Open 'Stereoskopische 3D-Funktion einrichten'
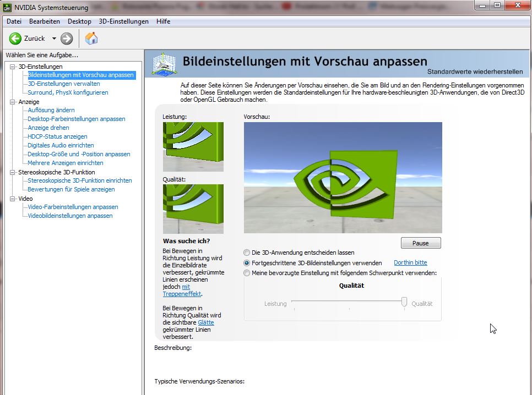Viewport: 532px width, 395px height. pyautogui.click(x=80, y=180)
